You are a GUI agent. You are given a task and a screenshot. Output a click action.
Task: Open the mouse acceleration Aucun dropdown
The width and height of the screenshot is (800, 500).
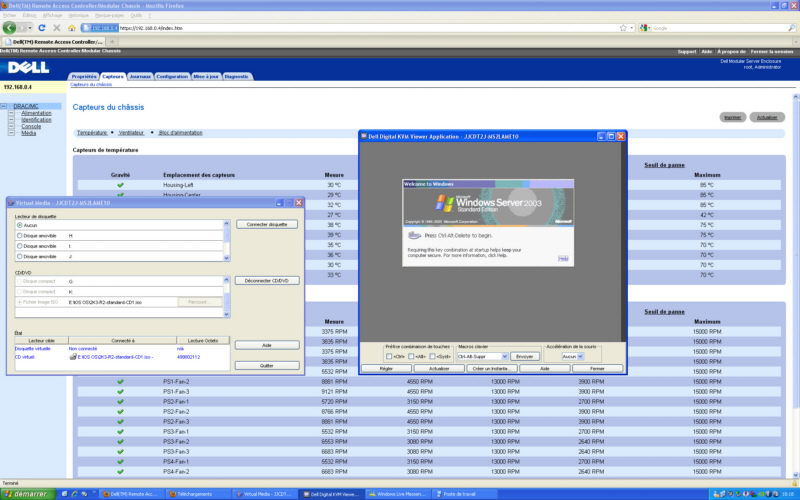point(580,356)
